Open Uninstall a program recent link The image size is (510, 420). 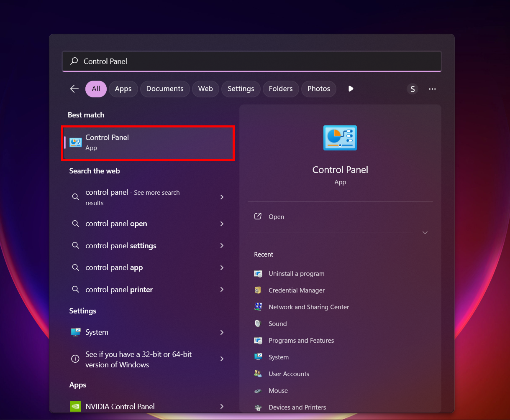click(296, 273)
